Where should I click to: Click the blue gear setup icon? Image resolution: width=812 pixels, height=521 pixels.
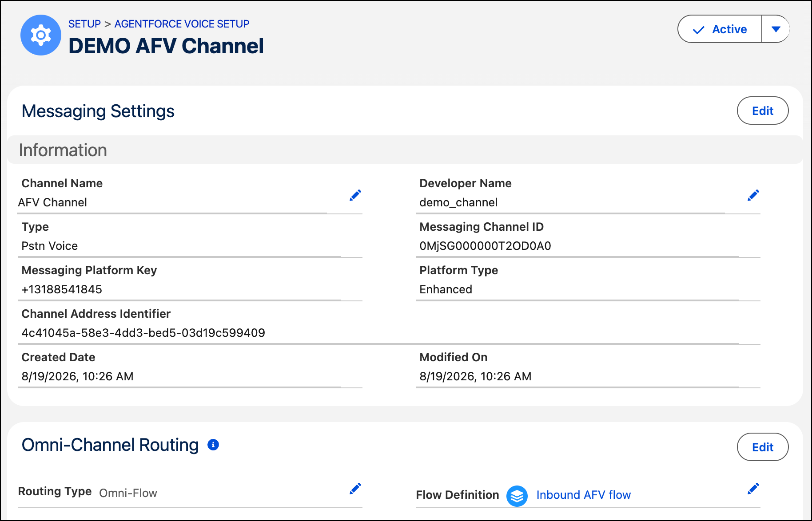(41, 35)
